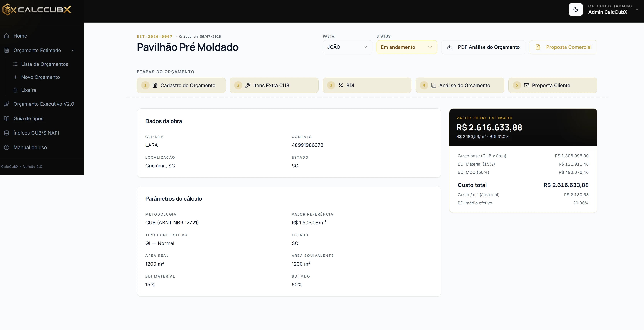This screenshot has height=330, width=644.
Task: Open Lixeira in the sidebar
Action: [29, 90]
